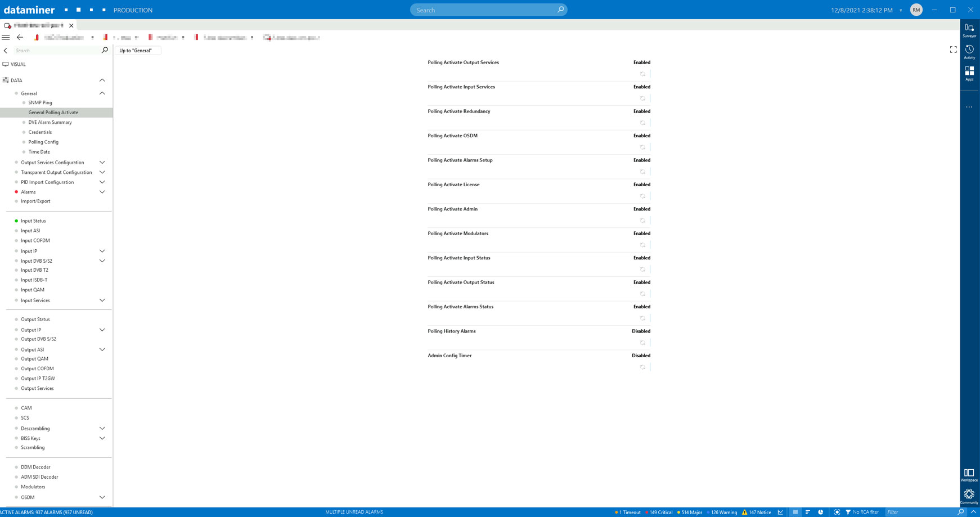Go back with the left arrow icon

tap(20, 38)
